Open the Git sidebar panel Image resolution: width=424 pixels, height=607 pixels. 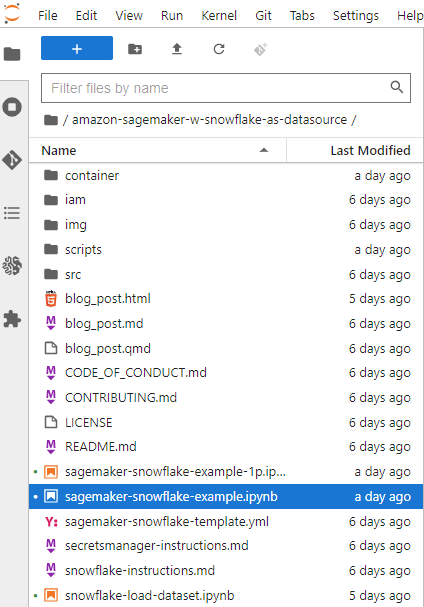click(x=12, y=160)
